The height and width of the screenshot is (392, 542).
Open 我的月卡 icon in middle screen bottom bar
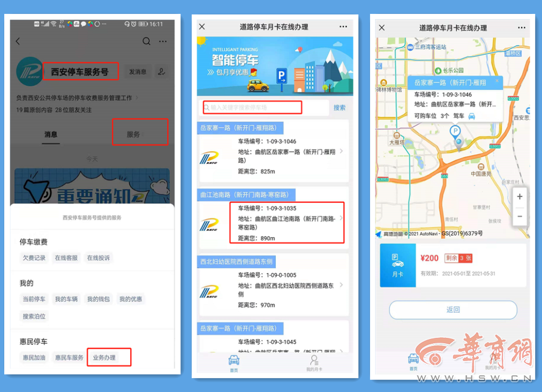(x=314, y=363)
